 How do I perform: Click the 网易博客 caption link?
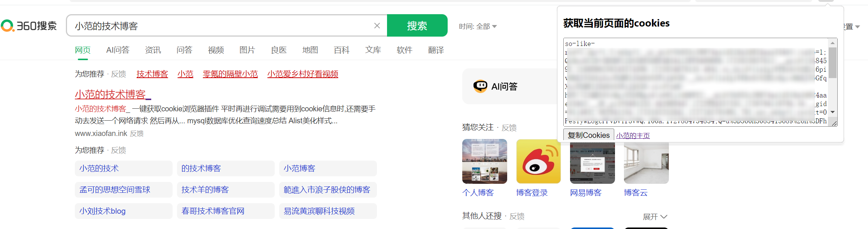(586, 193)
